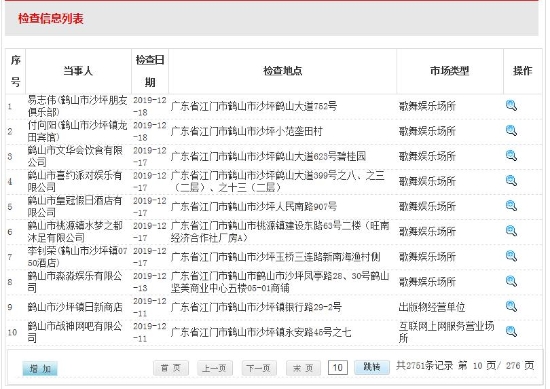
Task: Select party name 李钊荣(鹤山市沙坪镇0750酒店)
Action: click(77, 257)
